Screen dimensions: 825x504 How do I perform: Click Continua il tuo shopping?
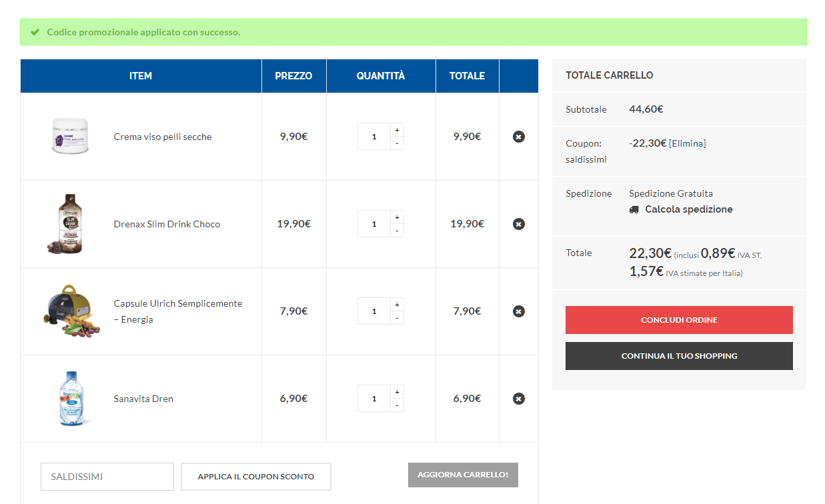[679, 356]
